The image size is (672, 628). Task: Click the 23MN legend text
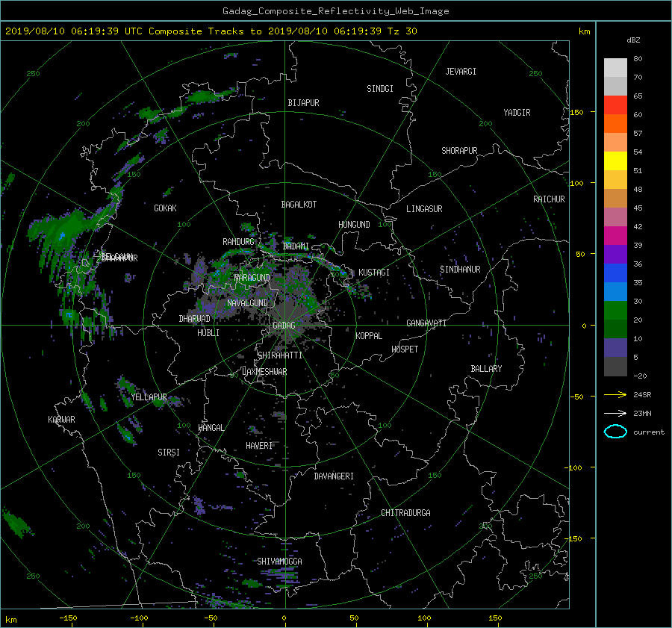642,414
